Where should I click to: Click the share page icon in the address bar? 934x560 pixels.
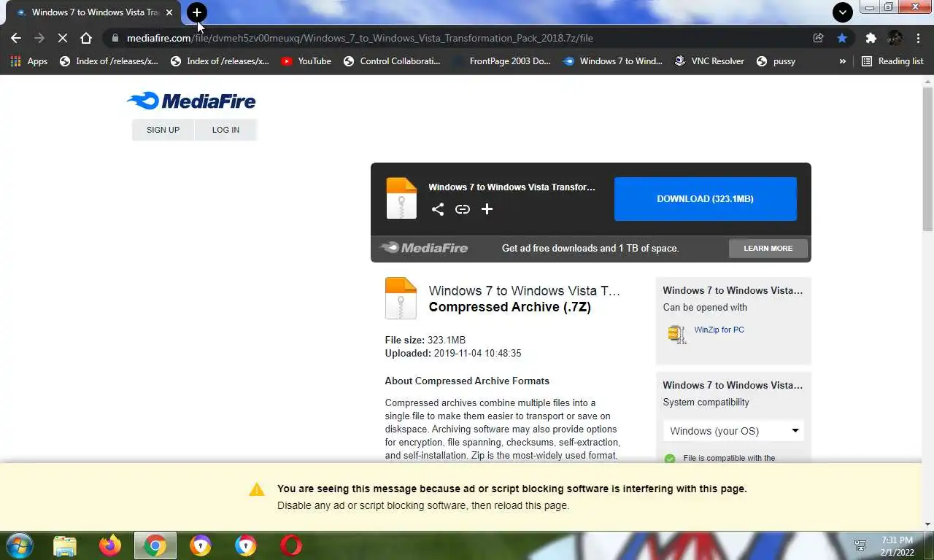[x=819, y=38]
